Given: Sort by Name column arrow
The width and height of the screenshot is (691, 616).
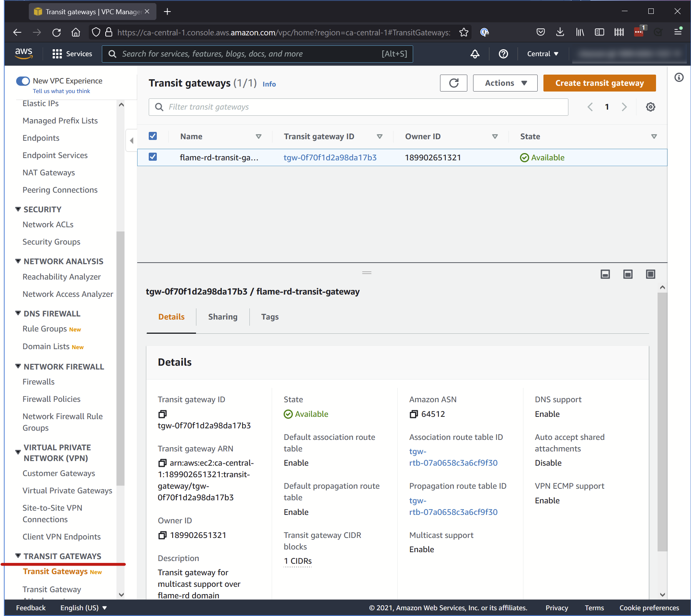Looking at the screenshot, I should pyautogui.click(x=259, y=137).
